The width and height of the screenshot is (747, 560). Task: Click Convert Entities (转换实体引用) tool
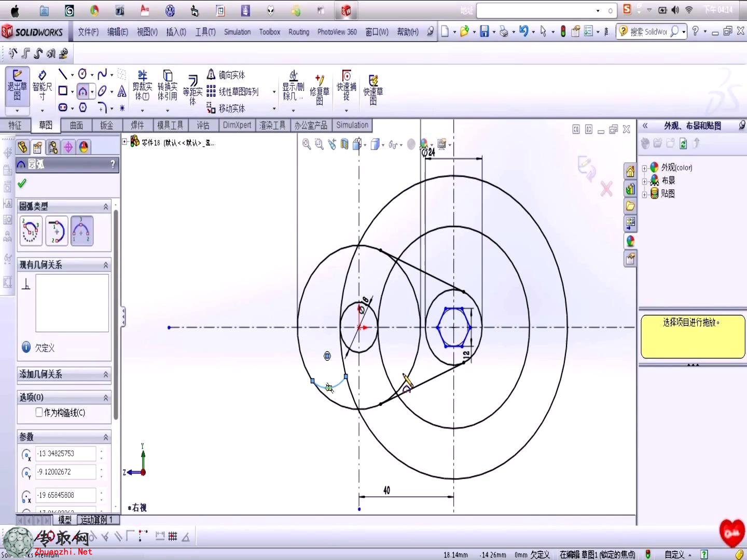tap(168, 86)
